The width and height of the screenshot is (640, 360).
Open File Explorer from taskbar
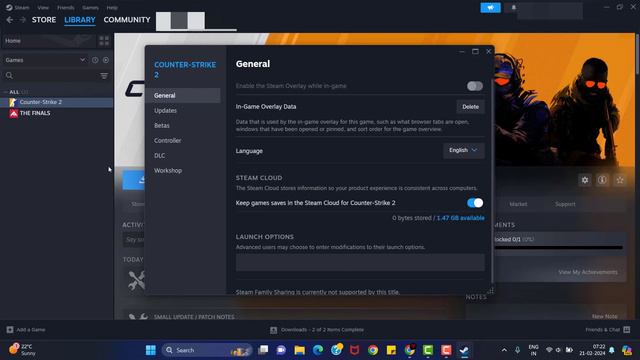[300, 350]
